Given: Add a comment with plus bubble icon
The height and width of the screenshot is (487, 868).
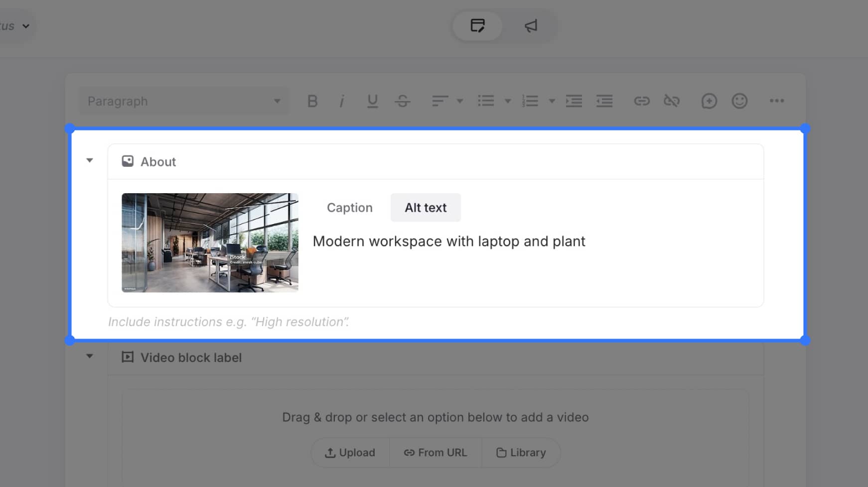Looking at the screenshot, I should (x=709, y=101).
